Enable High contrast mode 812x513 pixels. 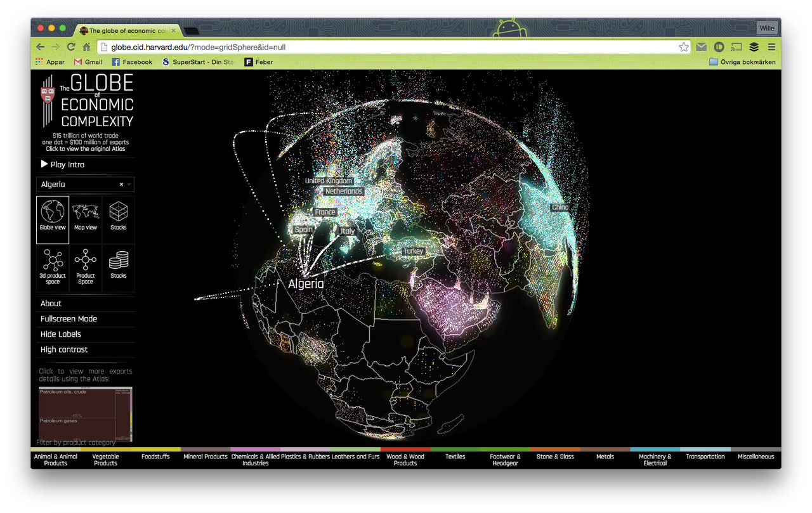tap(64, 349)
